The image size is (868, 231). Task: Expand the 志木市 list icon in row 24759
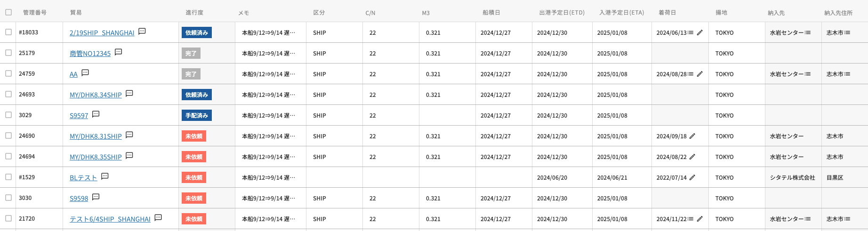(x=847, y=74)
